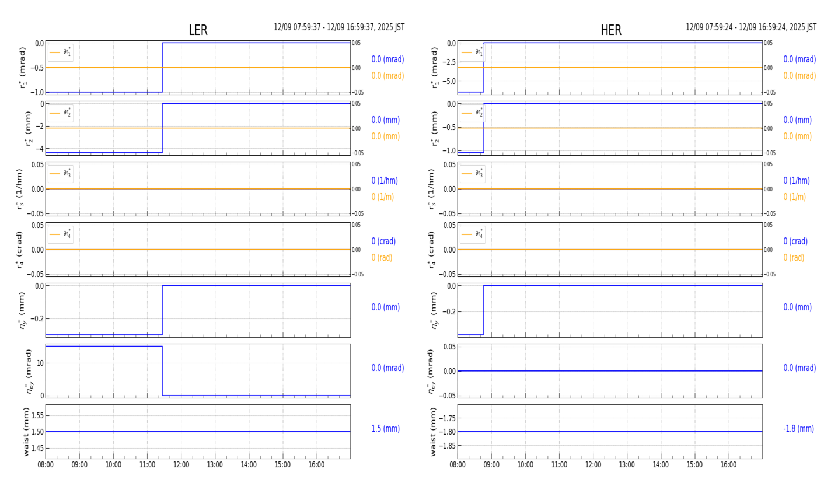Click the LER waist (mm) axis label

click(26, 432)
